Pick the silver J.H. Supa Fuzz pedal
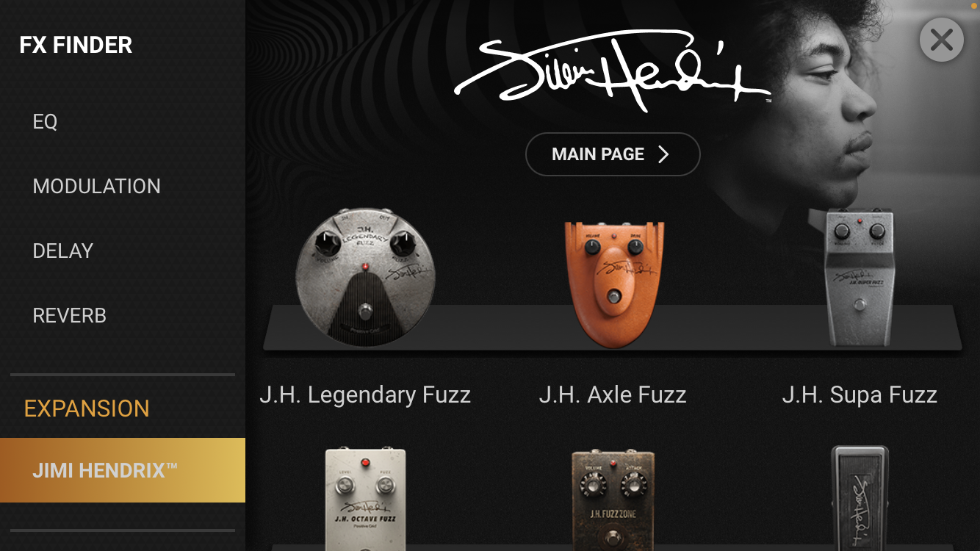 pos(860,277)
